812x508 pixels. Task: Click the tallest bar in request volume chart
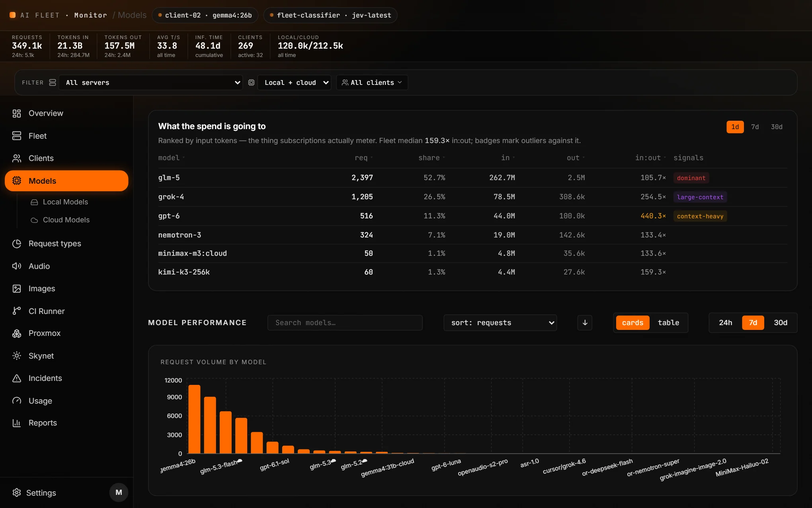point(194,419)
